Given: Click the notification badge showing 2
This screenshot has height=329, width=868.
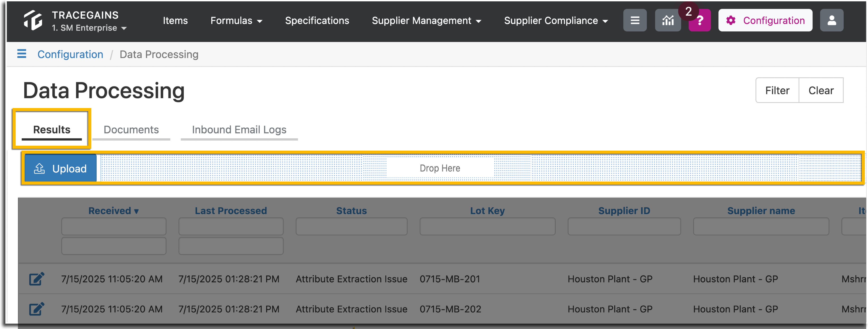Looking at the screenshot, I should 688,11.
